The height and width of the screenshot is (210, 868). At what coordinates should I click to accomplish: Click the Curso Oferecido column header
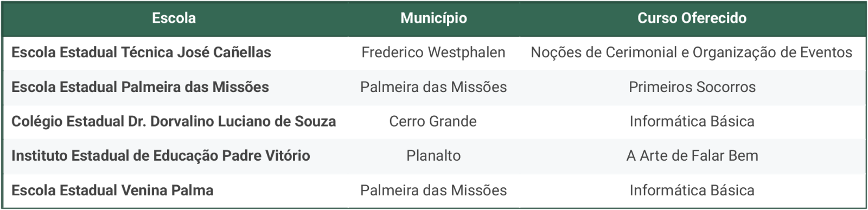(692, 18)
